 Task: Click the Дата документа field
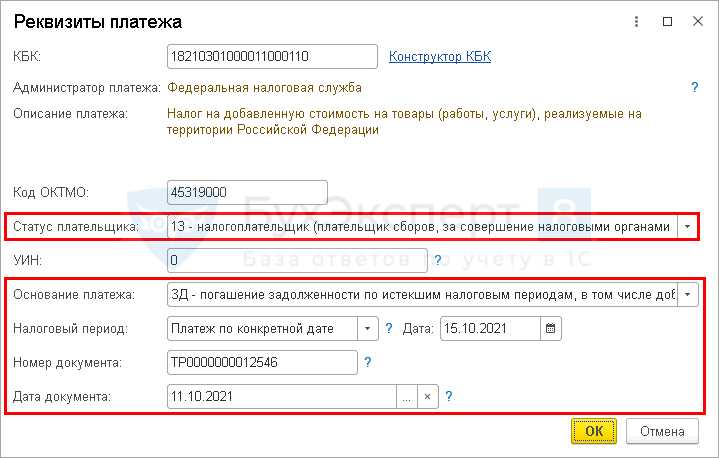point(282,397)
